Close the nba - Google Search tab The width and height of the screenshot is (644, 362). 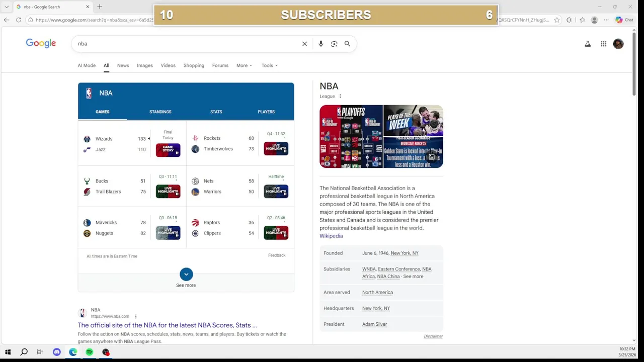pos(88,7)
